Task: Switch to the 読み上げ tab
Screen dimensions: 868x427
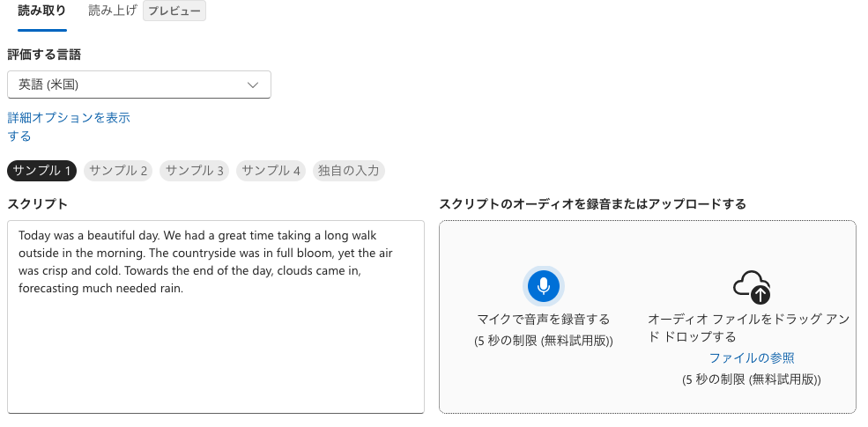Action: [x=113, y=11]
